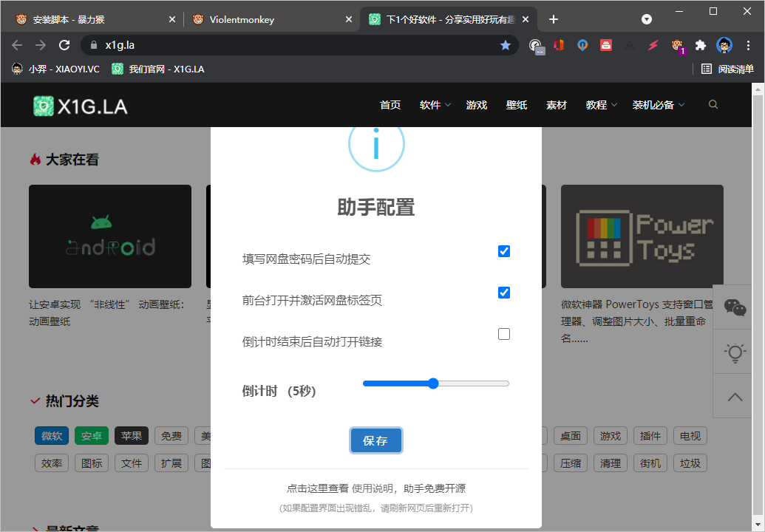Viewport: 765px width, 532px height.
Task: Open the tab search dropdown circle icon
Action: tap(647, 19)
